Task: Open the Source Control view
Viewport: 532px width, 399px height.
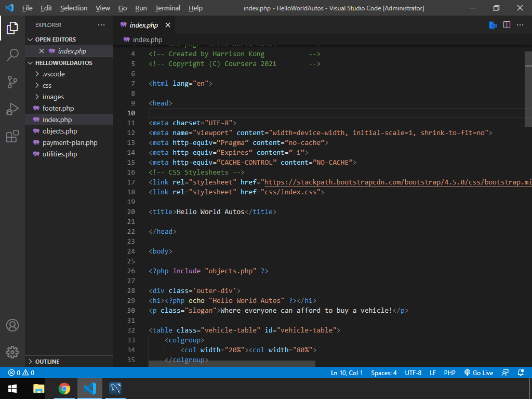Action: [x=12, y=82]
